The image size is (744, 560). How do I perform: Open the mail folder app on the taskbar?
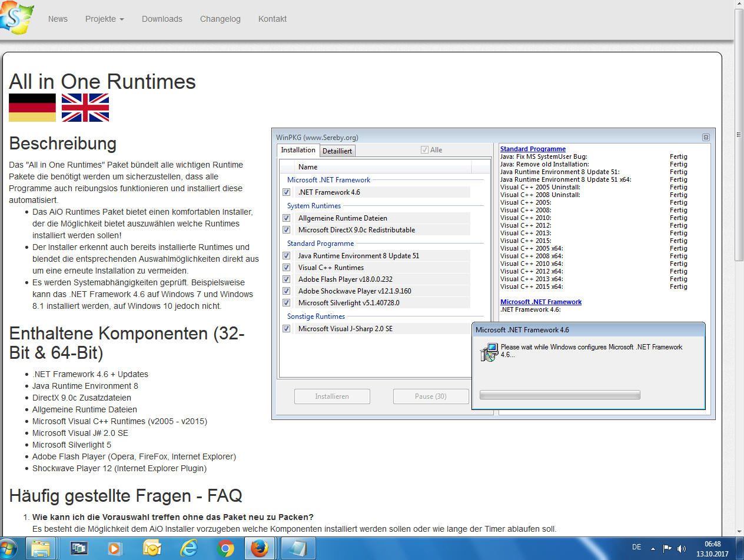152,549
